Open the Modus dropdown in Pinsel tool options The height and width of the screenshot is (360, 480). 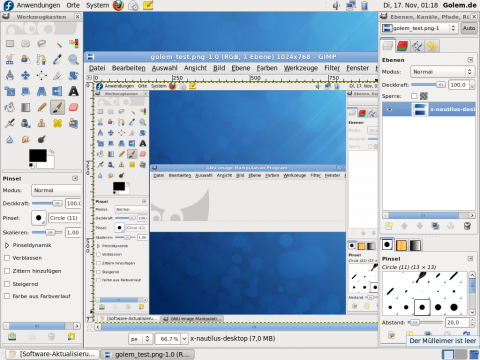[56, 190]
